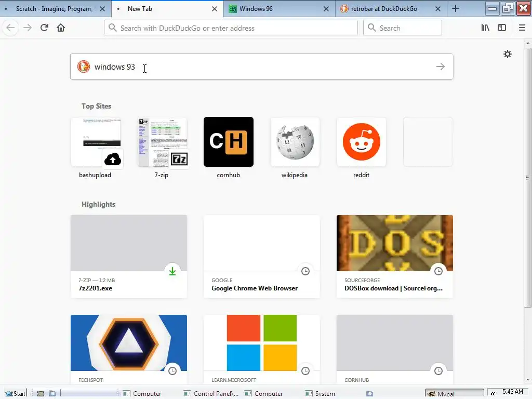Open the 7z2201.exe download highlight

pos(129,257)
